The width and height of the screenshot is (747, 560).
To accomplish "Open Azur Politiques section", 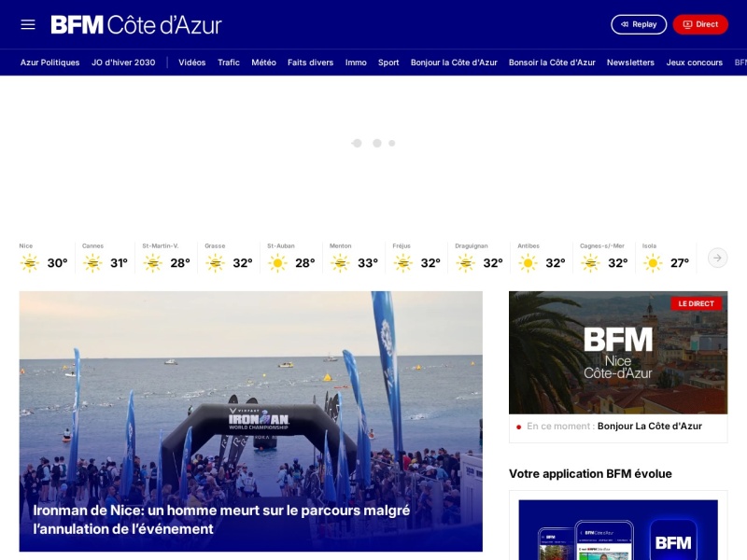I will coord(50,63).
